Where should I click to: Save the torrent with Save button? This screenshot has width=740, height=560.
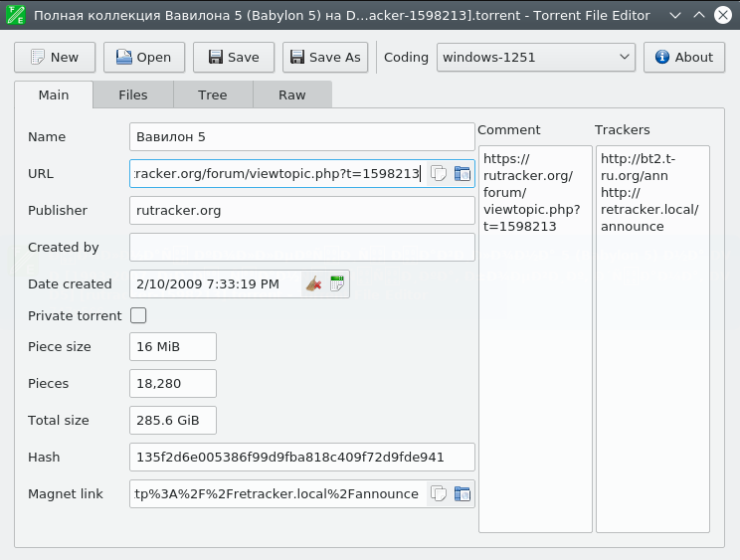click(234, 57)
